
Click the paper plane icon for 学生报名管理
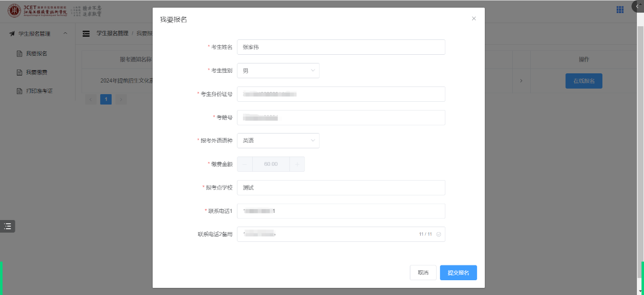coord(12,34)
